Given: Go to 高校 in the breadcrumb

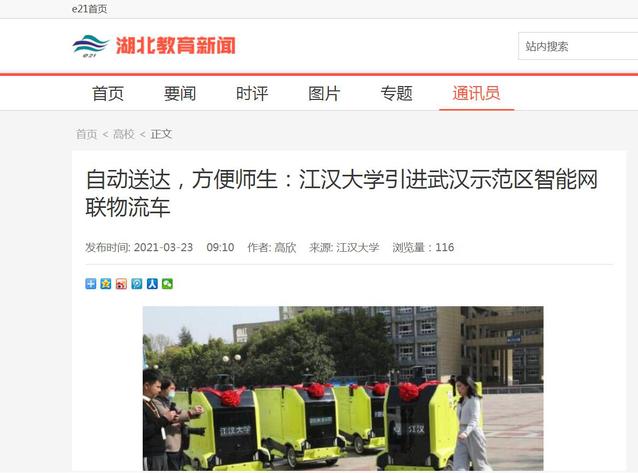Looking at the screenshot, I should pyautogui.click(x=124, y=134).
